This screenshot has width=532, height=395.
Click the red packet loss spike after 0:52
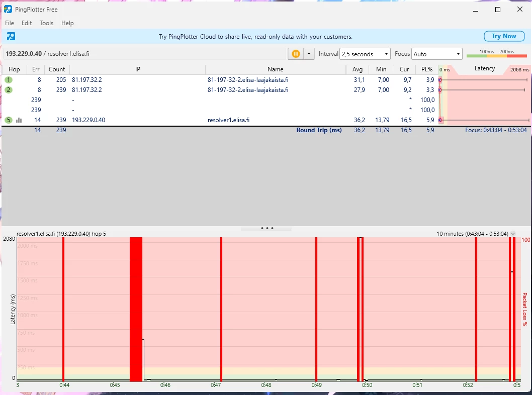(476, 309)
